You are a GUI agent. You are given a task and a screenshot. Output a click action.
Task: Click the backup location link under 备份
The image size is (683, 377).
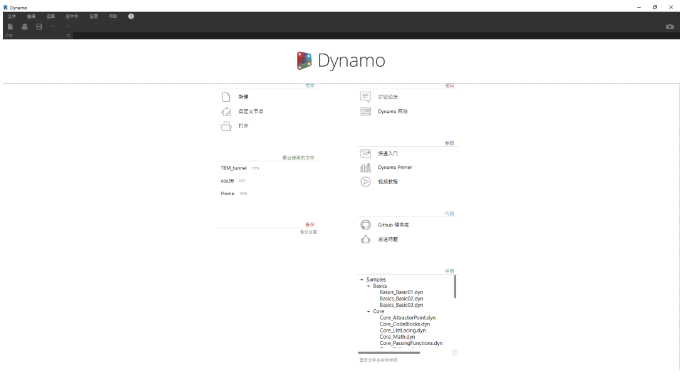(x=308, y=232)
